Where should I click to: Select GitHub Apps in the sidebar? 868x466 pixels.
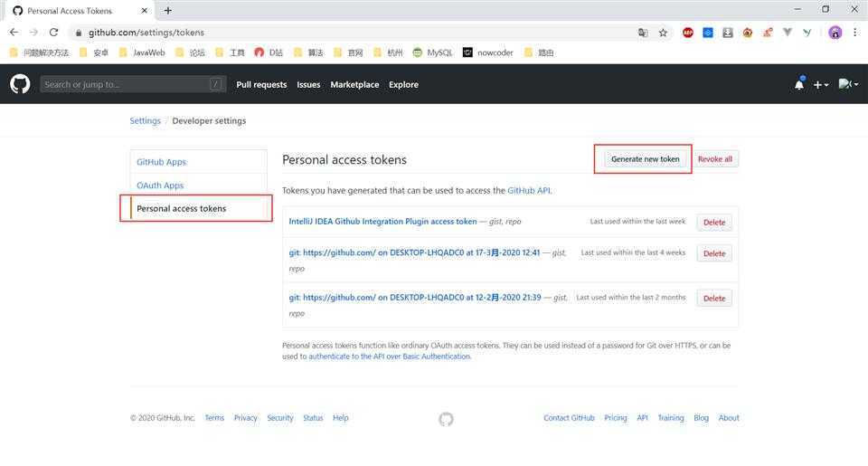coord(198,162)
